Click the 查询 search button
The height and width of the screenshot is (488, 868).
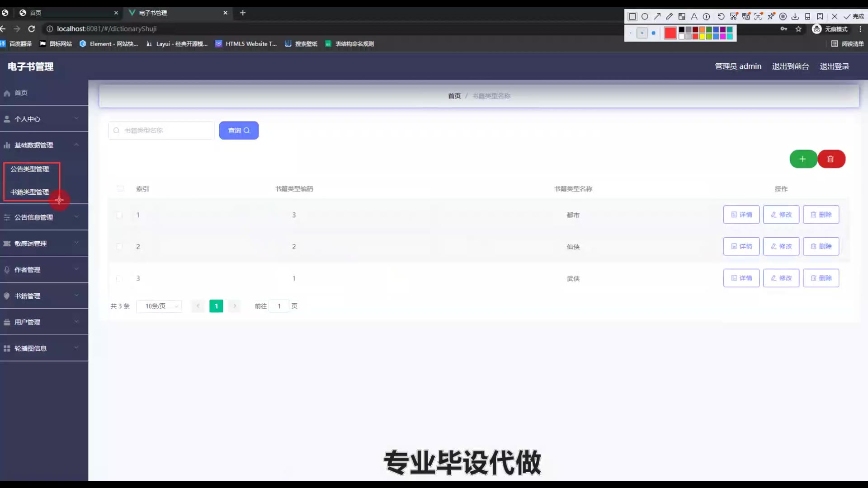(239, 131)
